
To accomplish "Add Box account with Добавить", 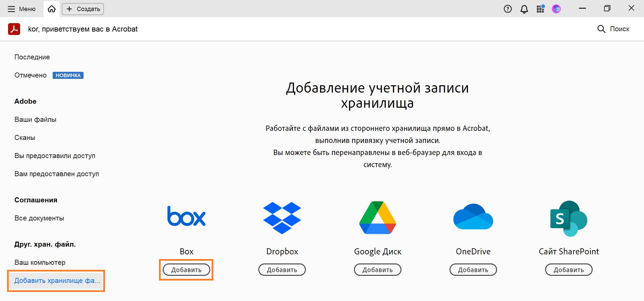I will [186, 270].
